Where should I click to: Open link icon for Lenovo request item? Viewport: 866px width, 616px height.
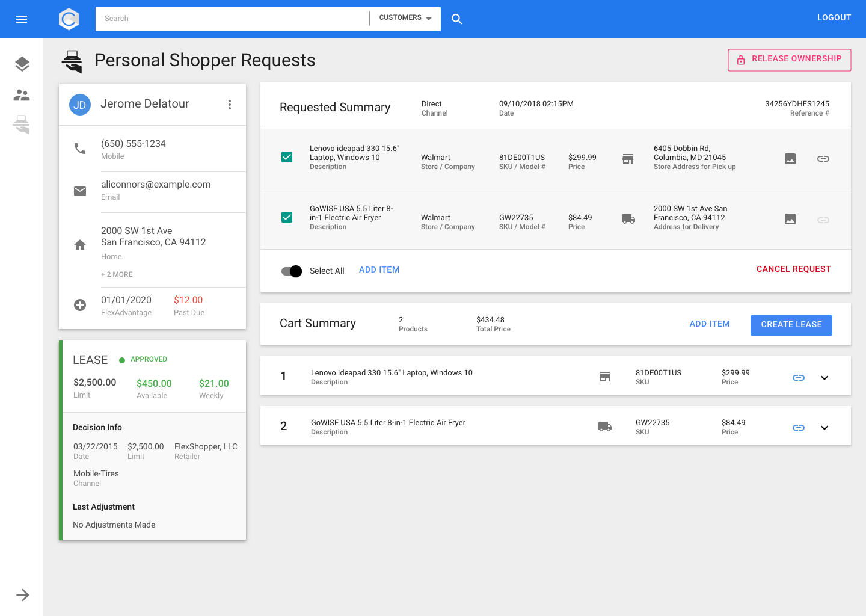click(823, 159)
